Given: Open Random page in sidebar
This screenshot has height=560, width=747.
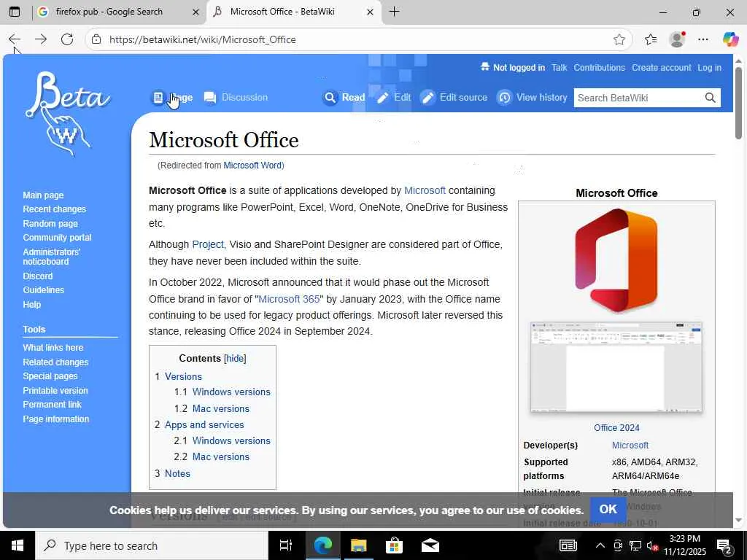Looking at the screenshot, I should (x=50, y=223).
